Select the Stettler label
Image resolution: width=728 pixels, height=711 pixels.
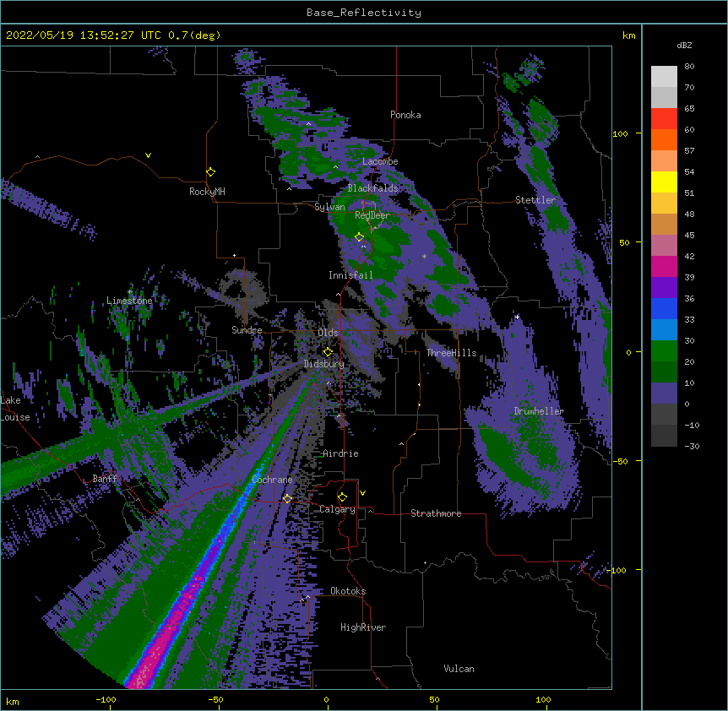point(535,200)
